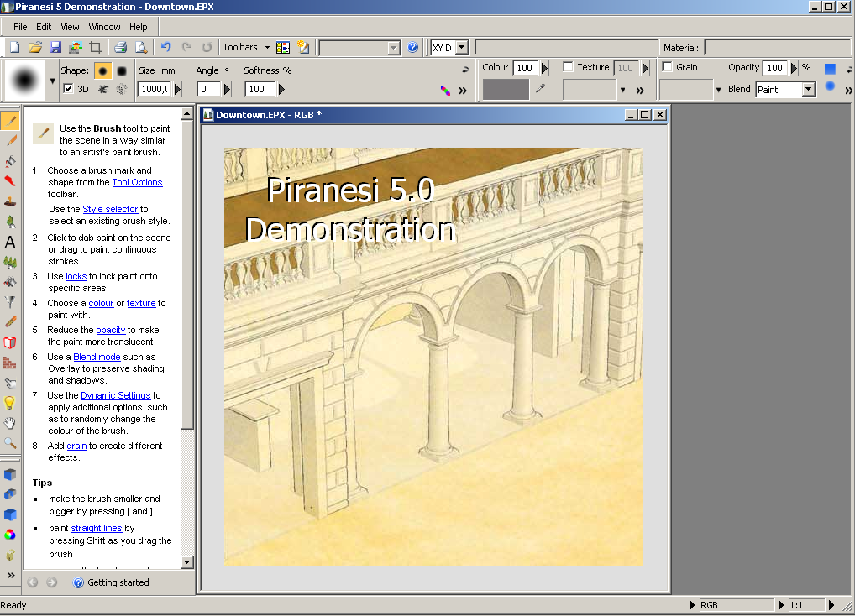Open the brush mark preview dropdown arrow
The width and height of the screenshot is (855, 616).
(52, 81)
